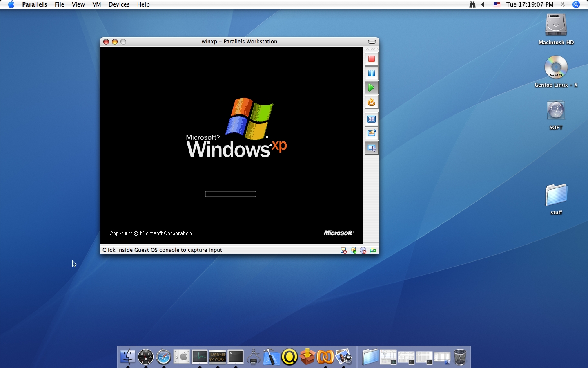
Task: Open the box-with-arrow app in Dock
Action: coord(307,357)
